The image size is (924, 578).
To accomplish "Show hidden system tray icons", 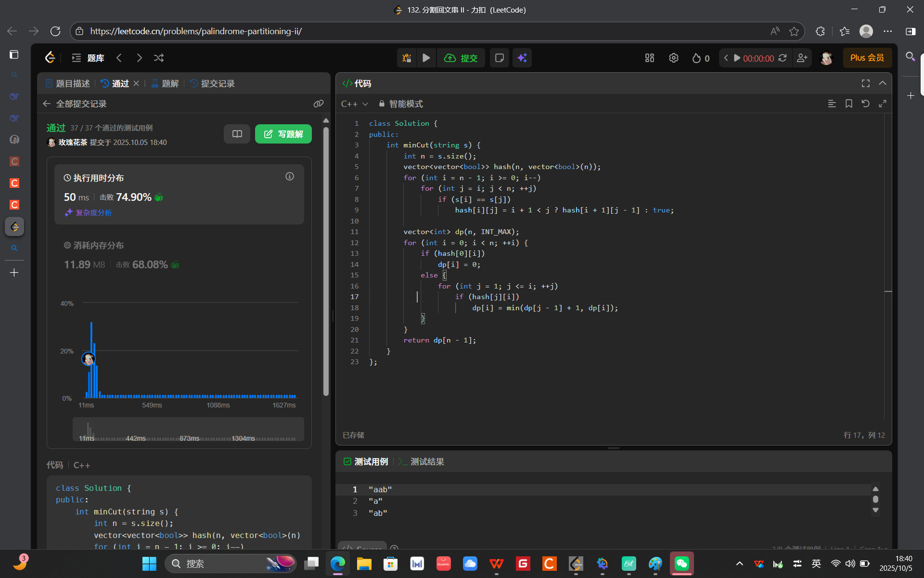I will click(739, 564).
